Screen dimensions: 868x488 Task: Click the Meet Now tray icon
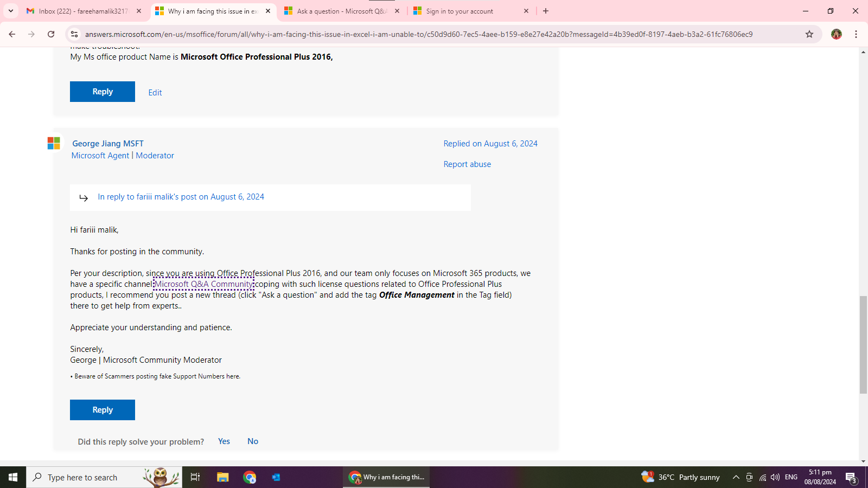click(749, 477)
